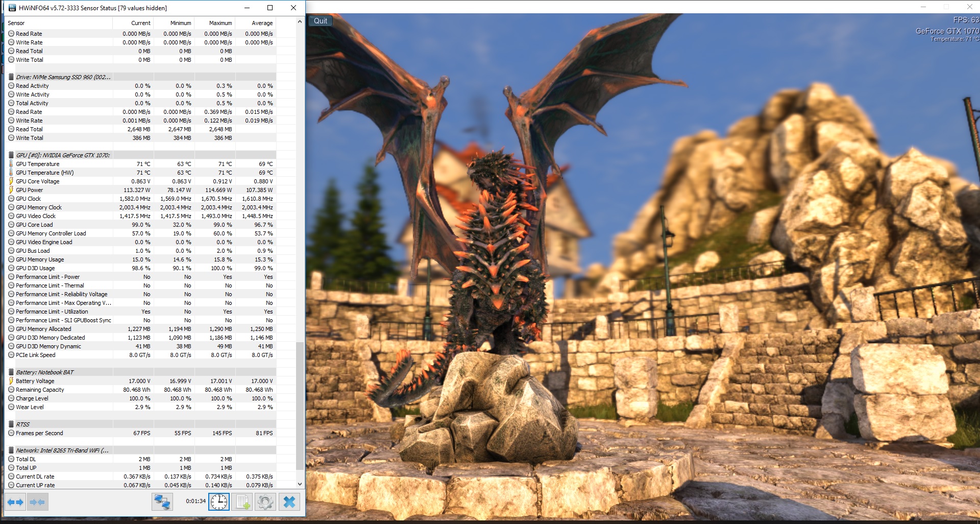Select the GPU Memory Clock row
980x524 pixels.
pyautogui.click(x=141, y=207)
